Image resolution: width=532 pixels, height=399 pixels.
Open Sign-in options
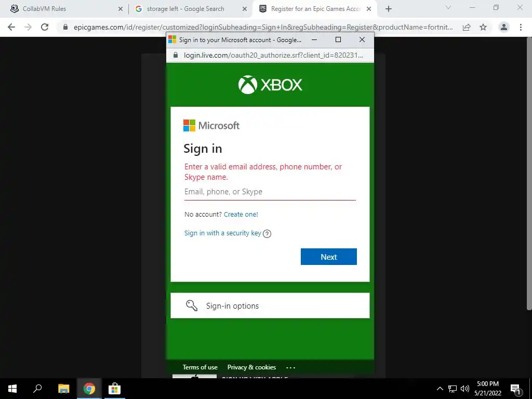point(270,305)
